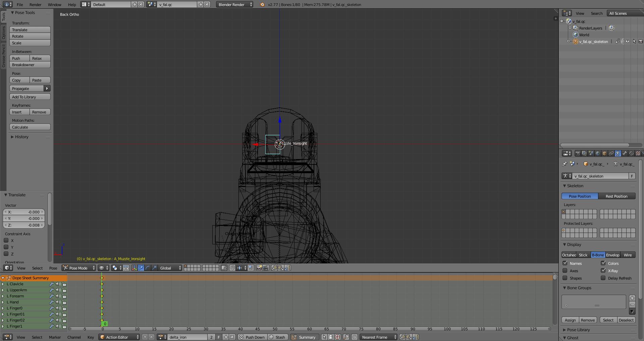The width and height of the screenshot is (644, 341).
Task: Switch to the World properties globe tab
Action: click(x=598, y=153)
